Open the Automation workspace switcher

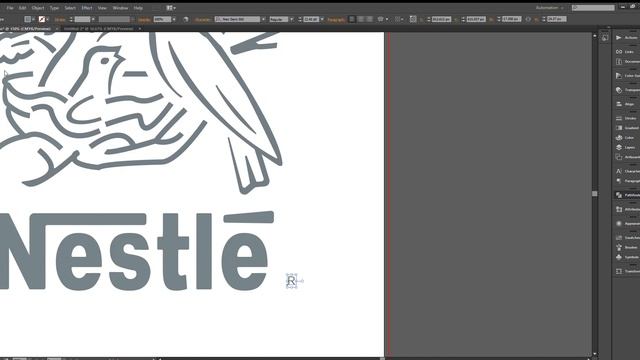[549, 8]
